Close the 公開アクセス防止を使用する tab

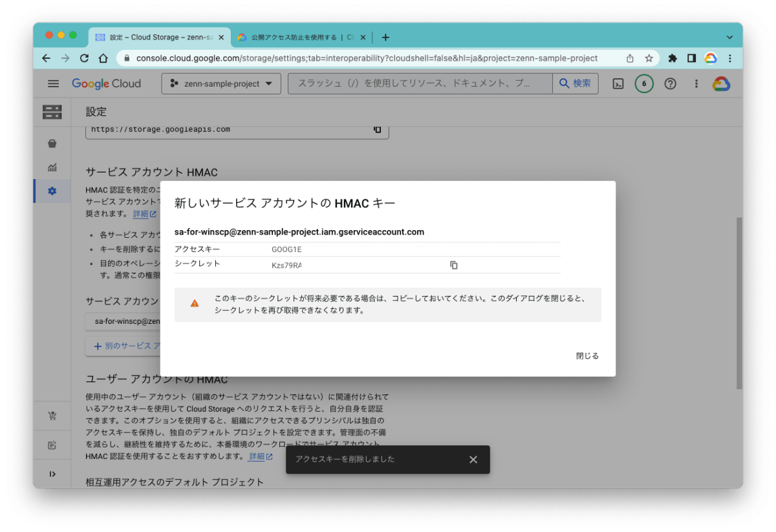coord(363,37)
